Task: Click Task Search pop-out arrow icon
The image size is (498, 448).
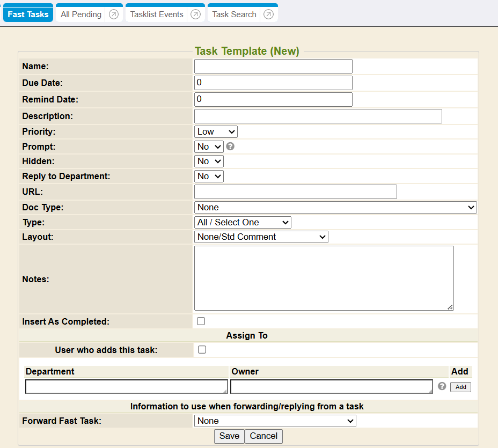Action: [268, 14]
